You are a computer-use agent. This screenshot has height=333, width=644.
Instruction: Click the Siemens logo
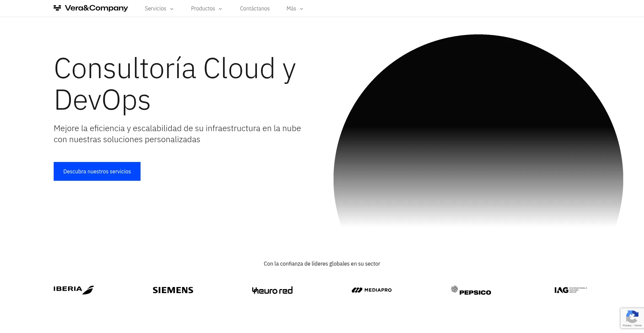(173, 290)
